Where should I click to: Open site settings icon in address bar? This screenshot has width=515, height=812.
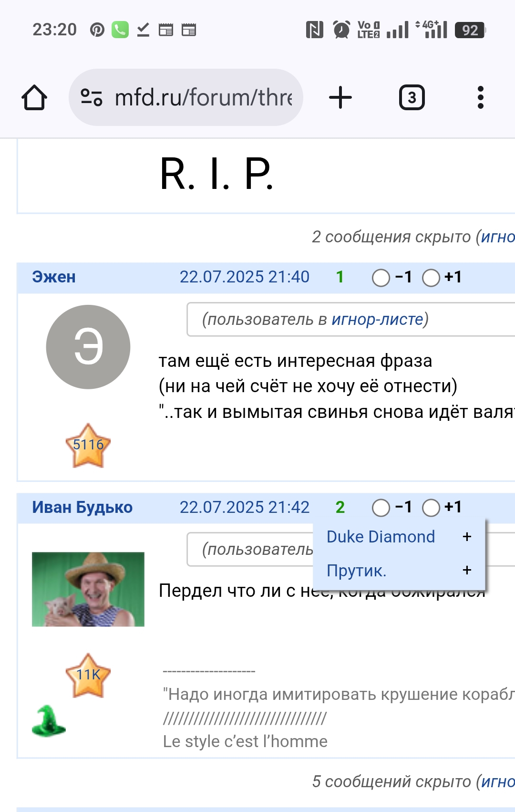tap(91, 97)
